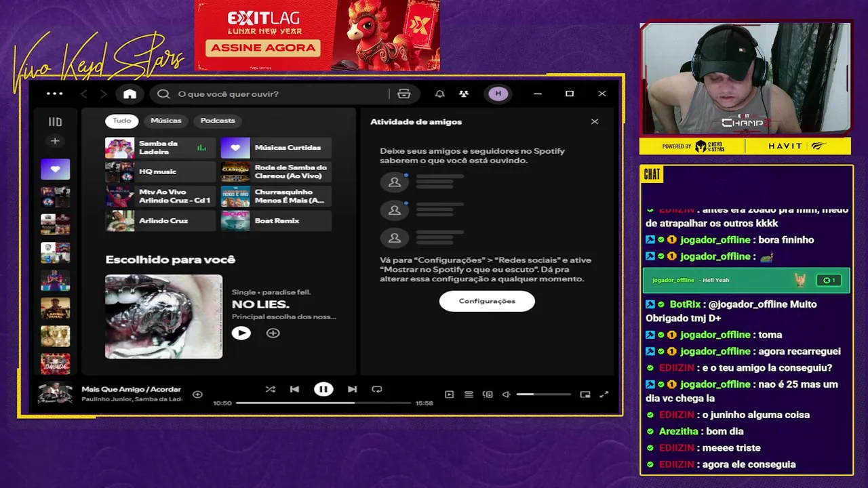
Task: Play the NO LIES. single
Action: (x=241, y=333)
